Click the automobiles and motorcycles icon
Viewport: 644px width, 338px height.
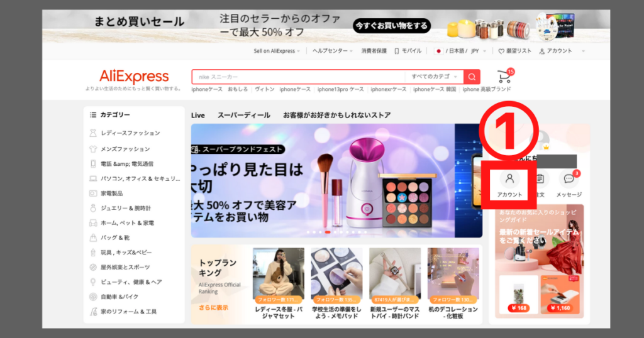pyautogui.click(x=93, y=297)
